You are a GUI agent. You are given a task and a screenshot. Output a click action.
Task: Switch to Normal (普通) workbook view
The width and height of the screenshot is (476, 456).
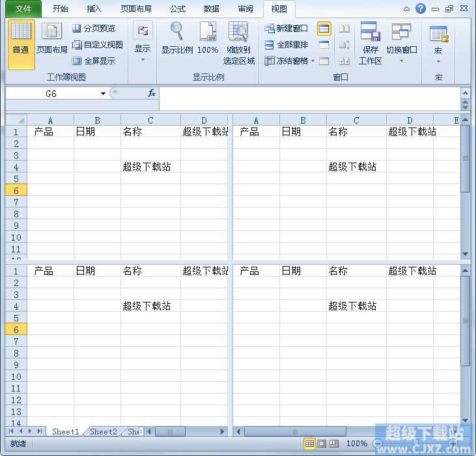point(21,45)
